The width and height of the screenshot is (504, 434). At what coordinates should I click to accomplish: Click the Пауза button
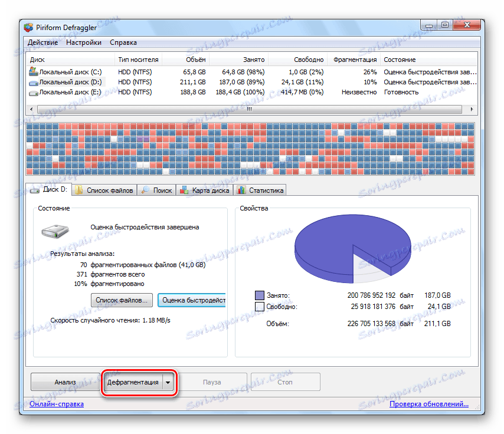pos(212,382)
